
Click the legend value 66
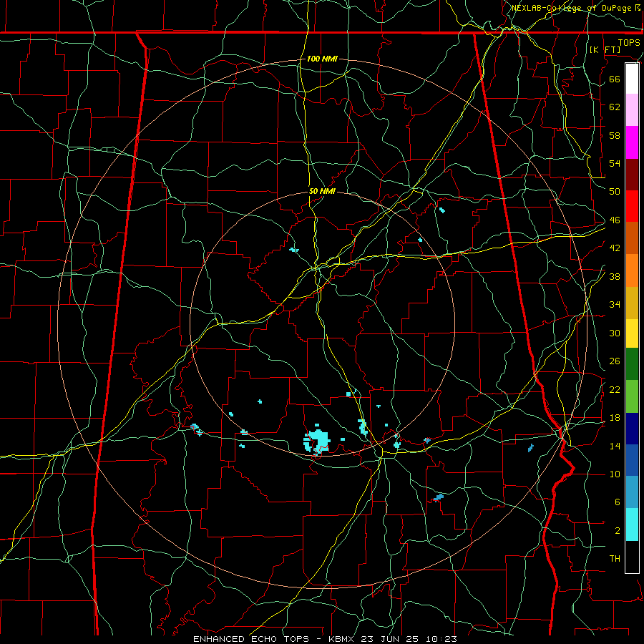click(x=615, y=79)
